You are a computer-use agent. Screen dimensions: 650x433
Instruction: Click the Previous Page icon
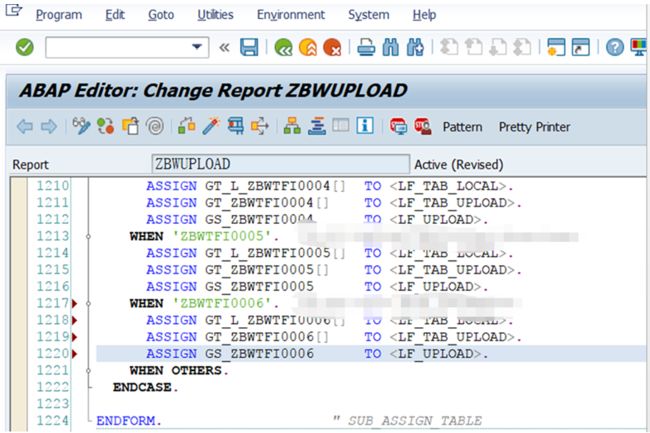[x=473, y=47]
